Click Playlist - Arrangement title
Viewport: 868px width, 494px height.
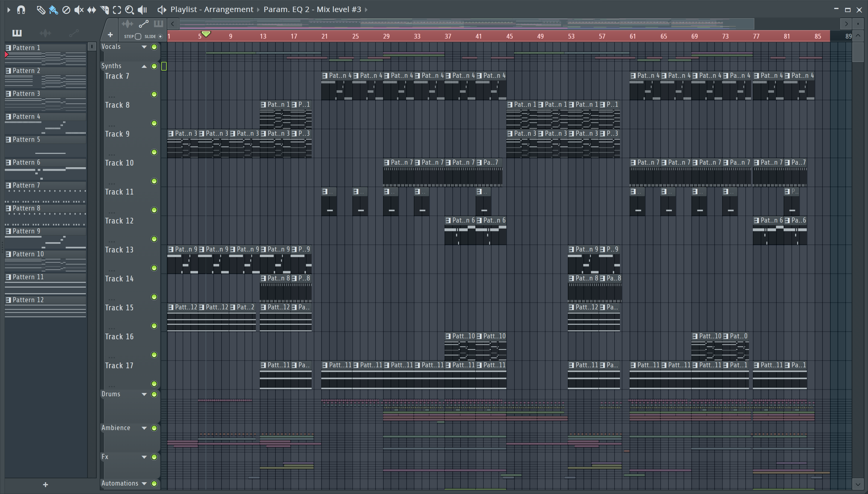pos(212,10)
